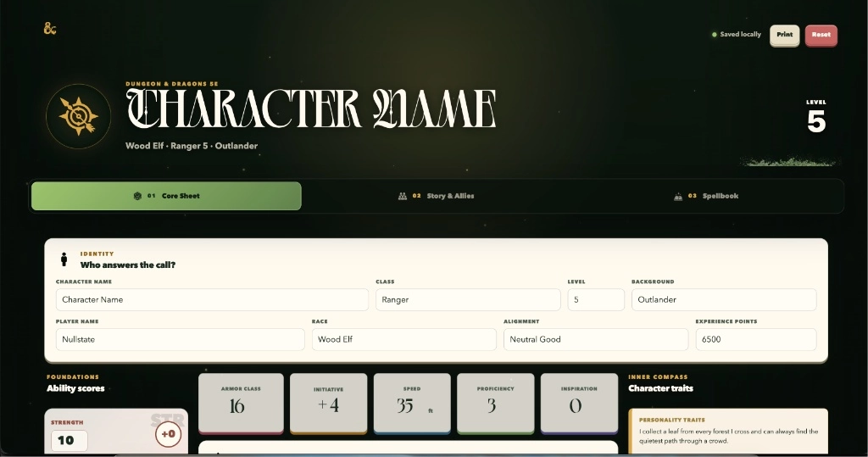Screen dimensions: 868x457
Task: Click the spellbook icon on Spellbook tab
Action: click(x=678, y=196)
